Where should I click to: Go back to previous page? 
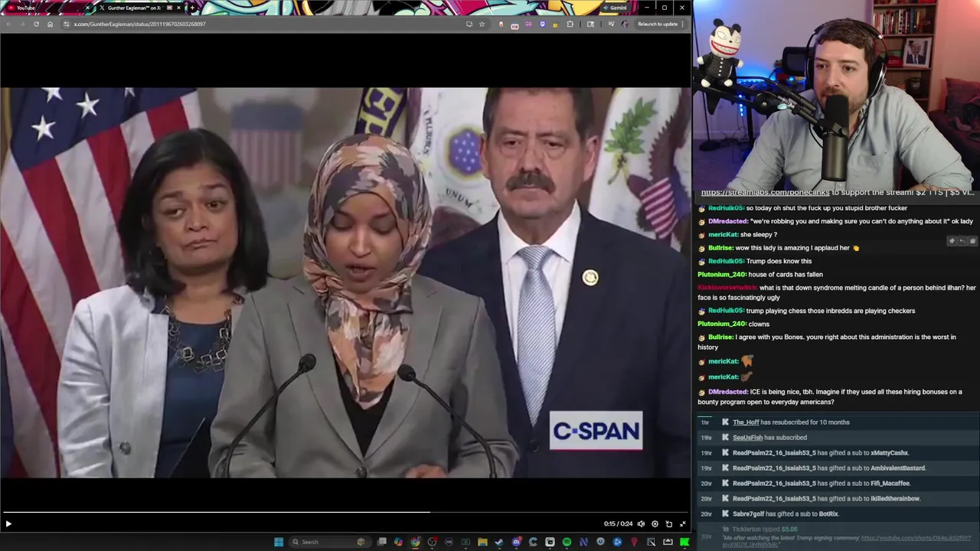tap(8, 24)
